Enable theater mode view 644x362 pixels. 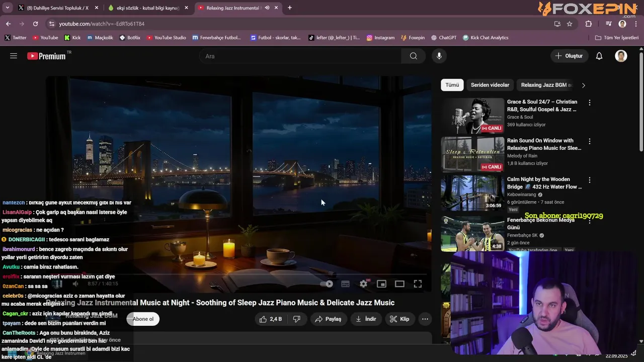tap(399, 284)
